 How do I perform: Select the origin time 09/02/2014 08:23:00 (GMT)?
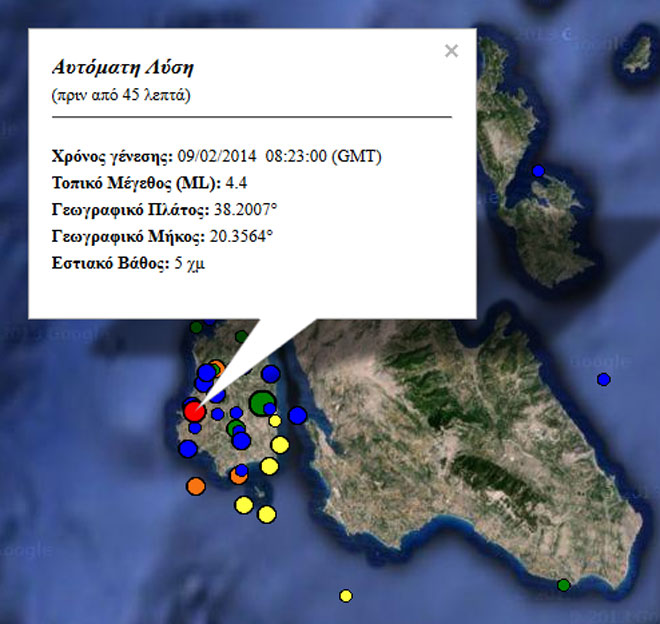[x=279, y=156]
